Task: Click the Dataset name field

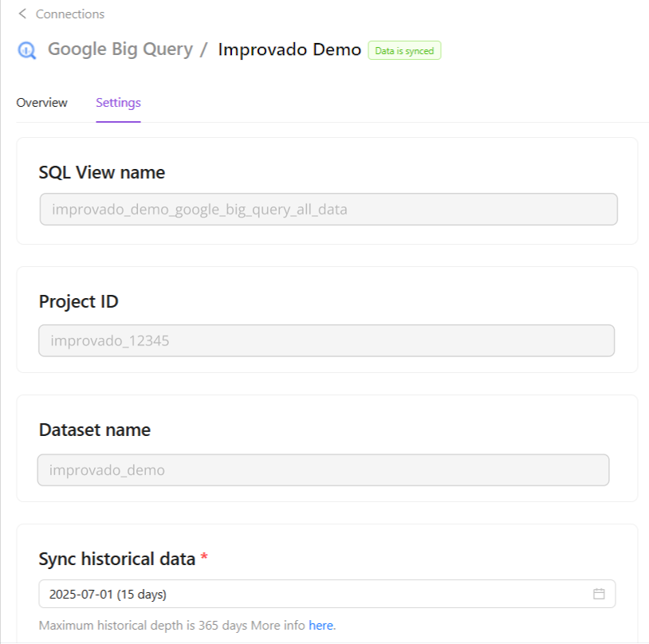Action: coord(323,470)
